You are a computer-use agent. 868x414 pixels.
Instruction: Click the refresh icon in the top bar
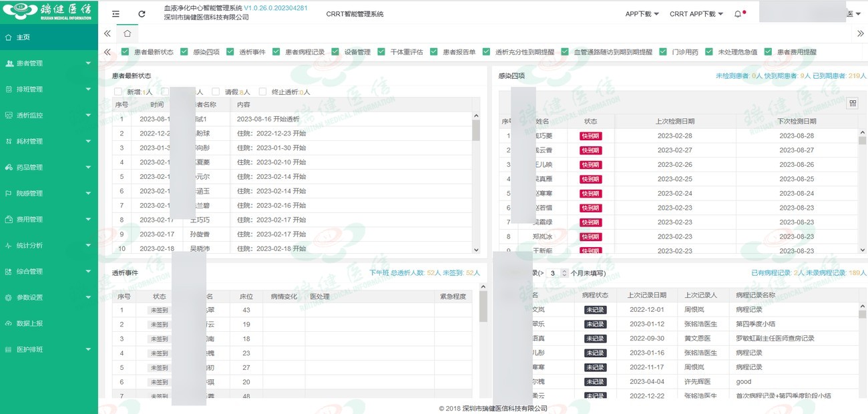point(142,14)
